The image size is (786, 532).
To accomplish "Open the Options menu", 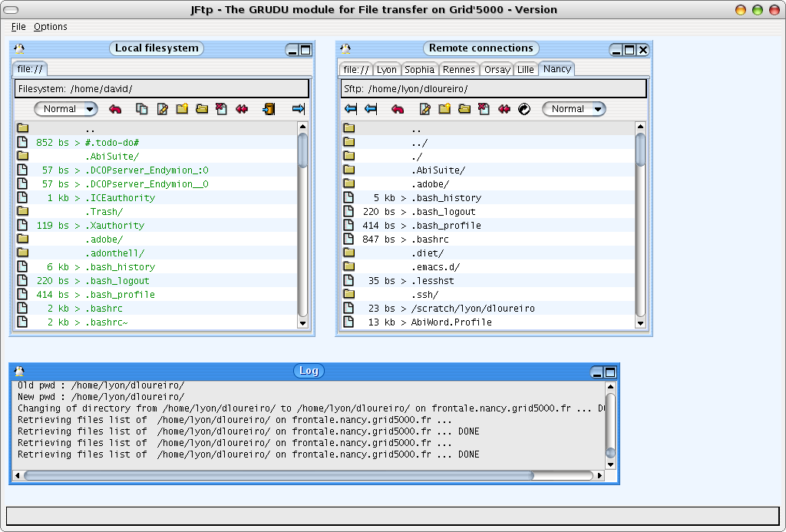I will pos(51,27).
